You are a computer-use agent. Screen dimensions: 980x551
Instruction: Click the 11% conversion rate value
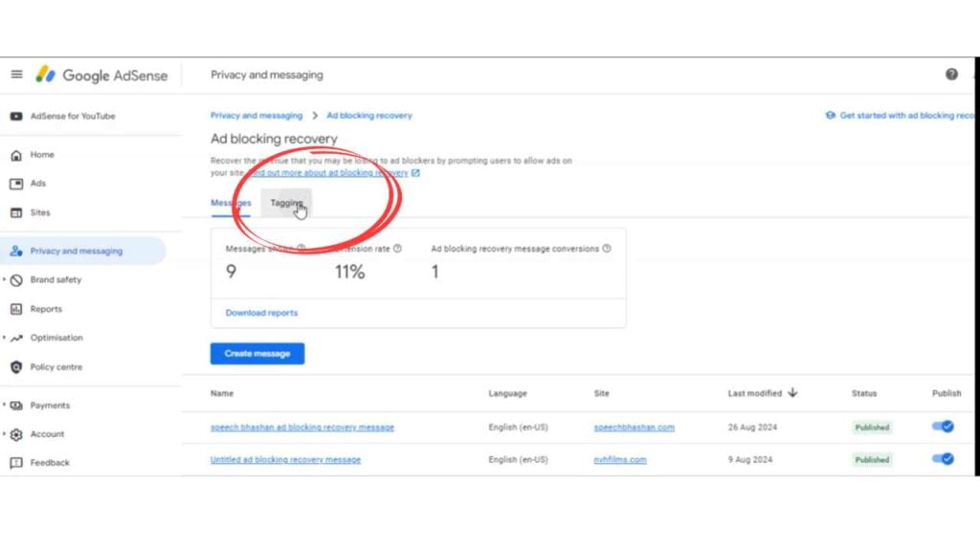pos(349,272)
